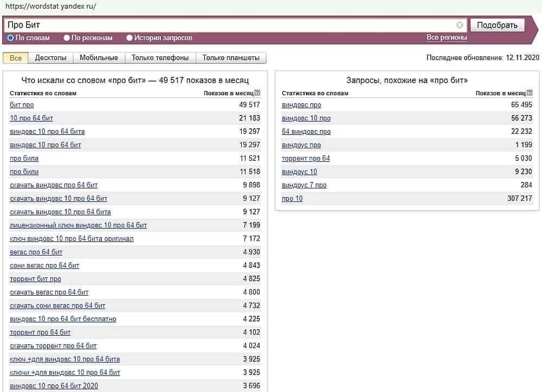The height and width of the screenshot is (392, 542).
Task: Switch to the 'Только планшеты' tab
Action: click(231, 58)
